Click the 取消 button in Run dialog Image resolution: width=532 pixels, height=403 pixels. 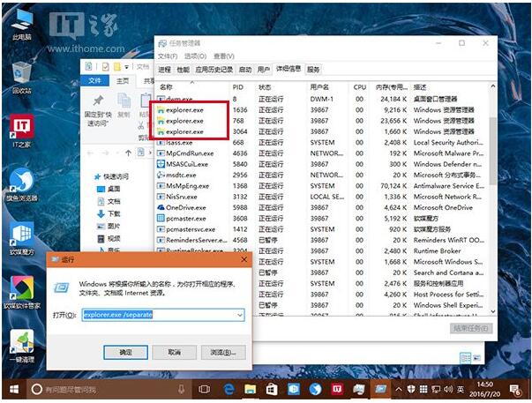176,352
